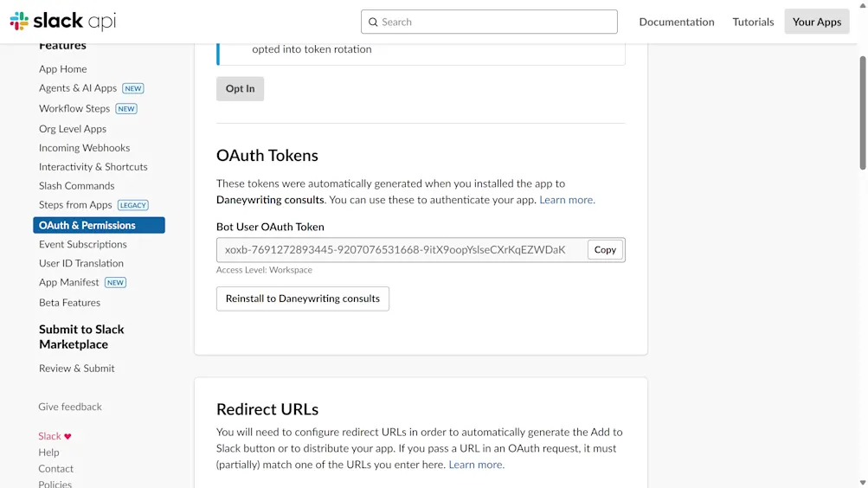Open Steps from Apps page
The width and height of the screenshot is (868, 488).
(x=75, y=205)
